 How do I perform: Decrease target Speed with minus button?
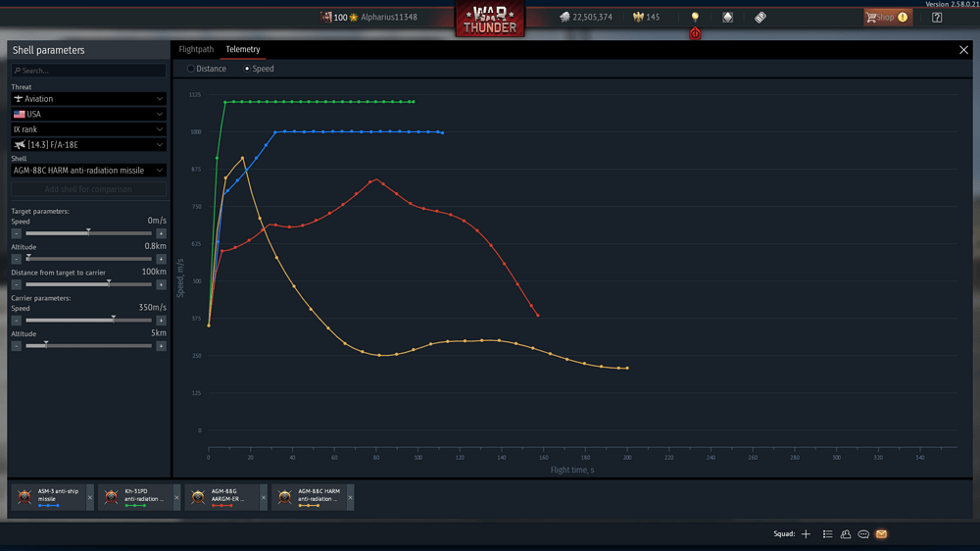click(17, 233)
